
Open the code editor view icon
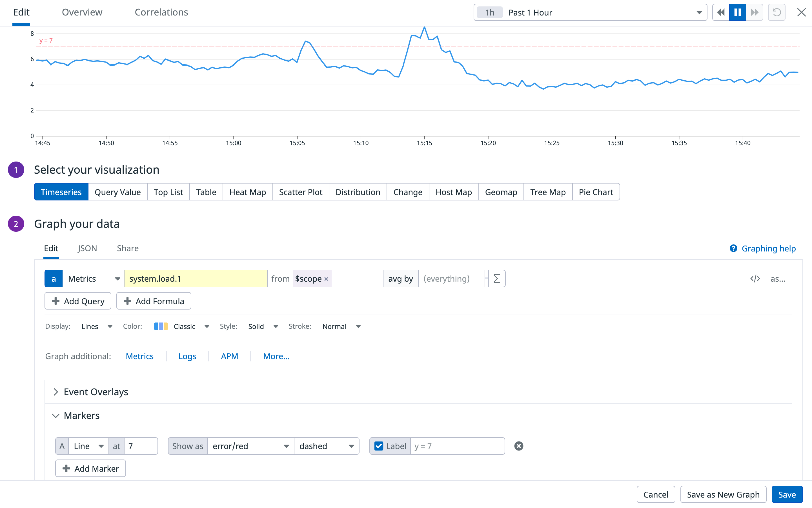(755, 279)
